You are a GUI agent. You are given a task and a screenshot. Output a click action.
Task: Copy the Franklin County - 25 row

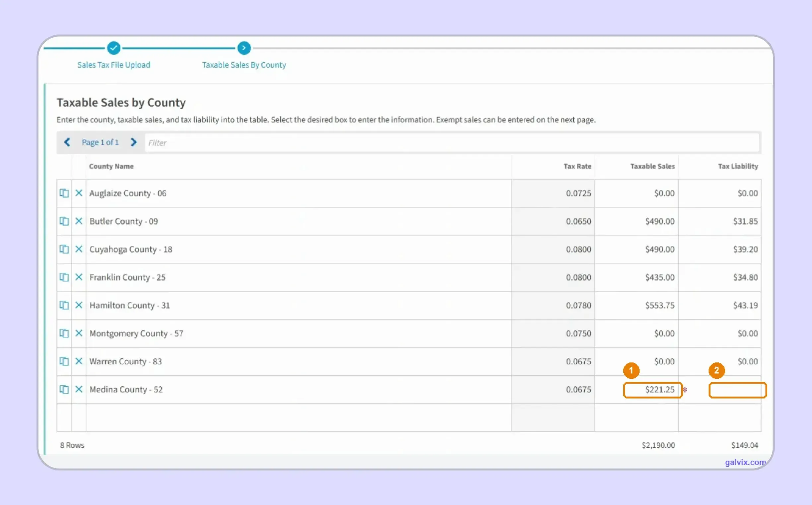64,277
